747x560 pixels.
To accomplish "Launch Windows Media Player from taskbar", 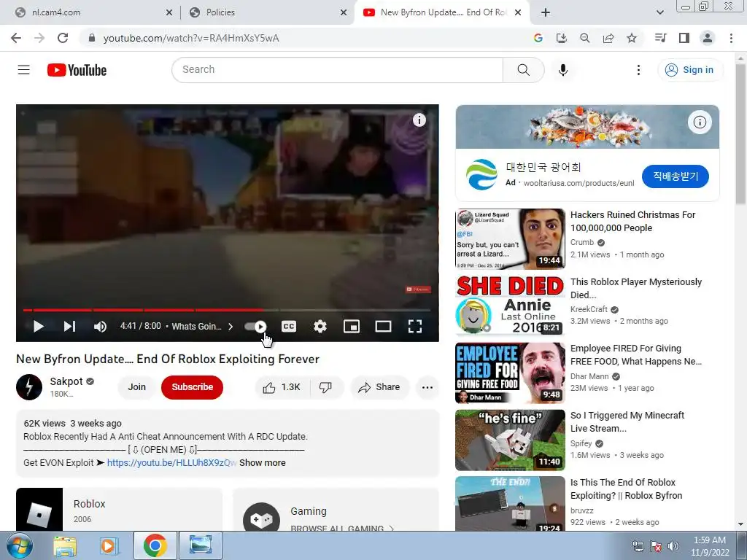I will tap(109, 546).
